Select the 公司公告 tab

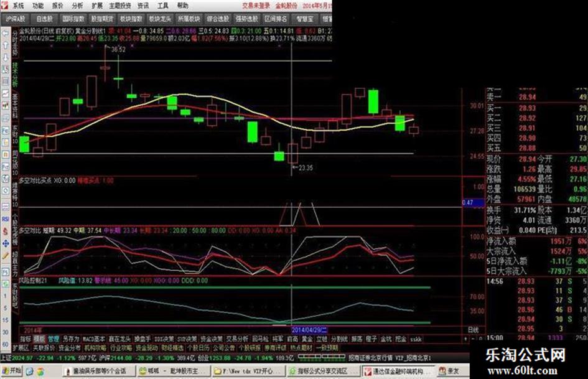click(224, 348)
